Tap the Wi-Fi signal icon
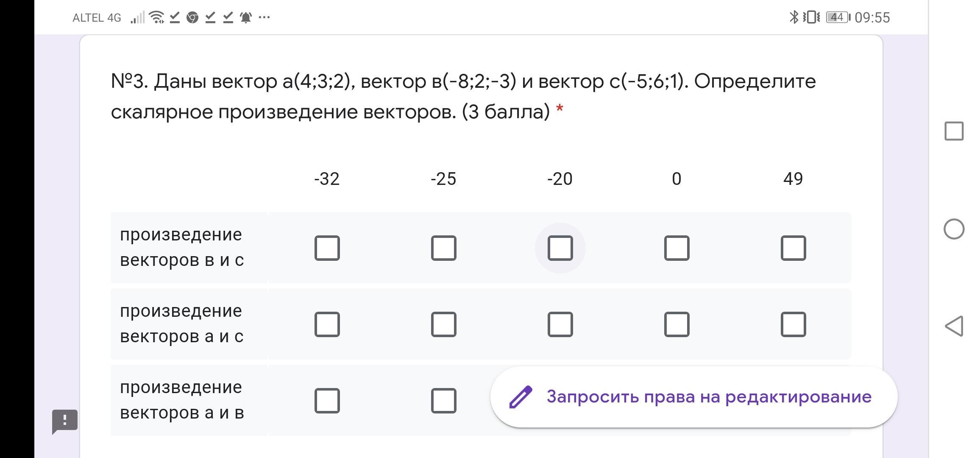 coord(157,17)
